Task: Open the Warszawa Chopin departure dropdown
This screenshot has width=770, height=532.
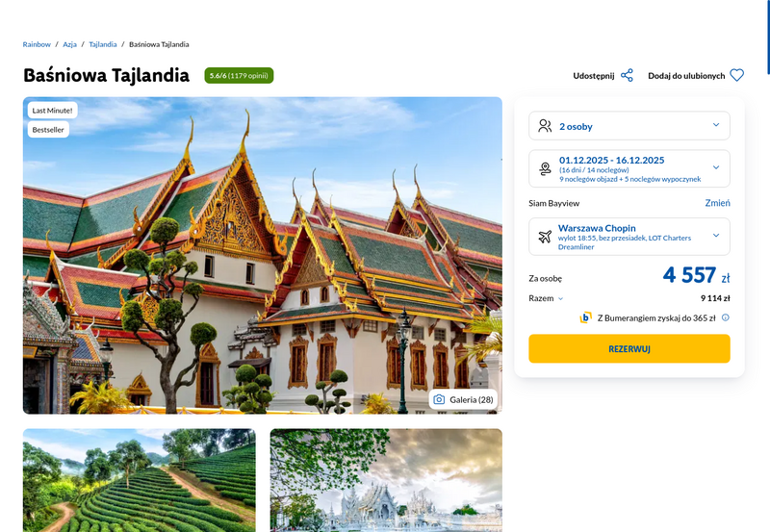Action: (629, 237)
